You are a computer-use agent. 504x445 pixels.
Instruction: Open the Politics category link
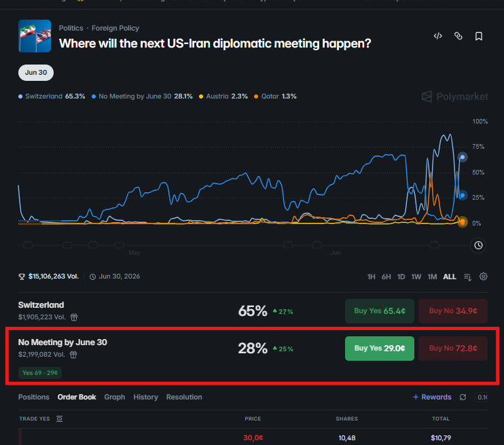71,28
